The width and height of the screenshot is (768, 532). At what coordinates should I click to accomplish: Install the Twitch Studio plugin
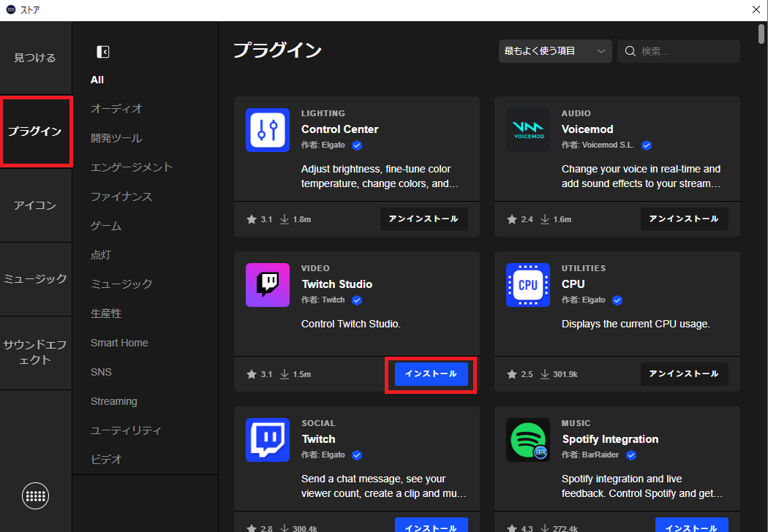coord(431,373)
